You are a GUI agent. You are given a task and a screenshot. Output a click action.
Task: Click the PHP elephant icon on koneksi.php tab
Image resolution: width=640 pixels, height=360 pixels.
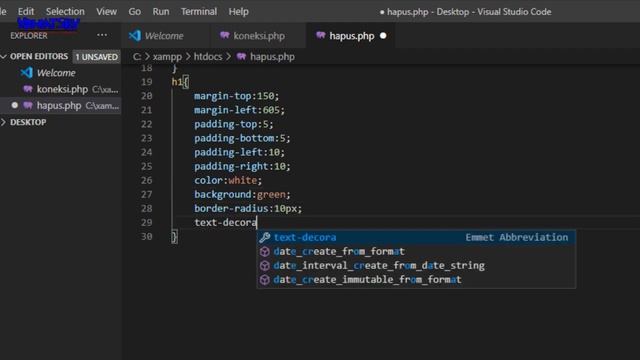click(224, 36)
